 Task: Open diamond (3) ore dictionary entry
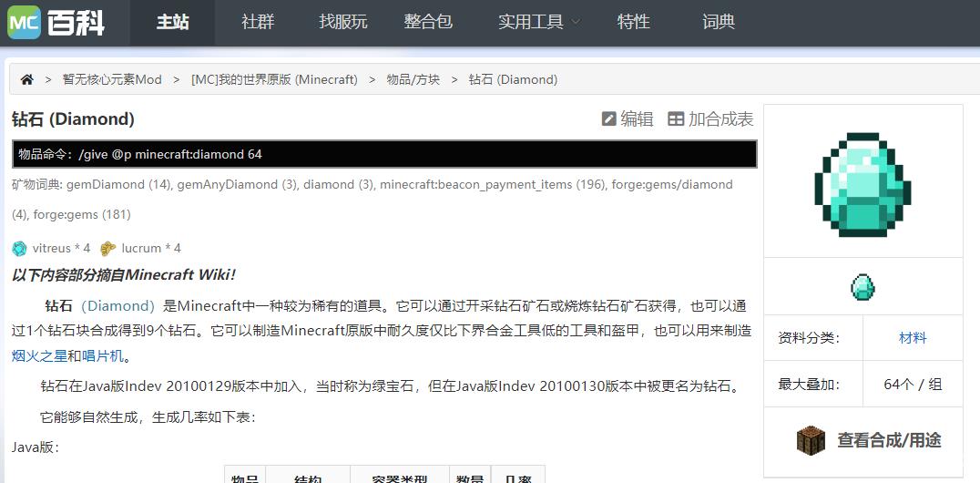pos(338,185)
